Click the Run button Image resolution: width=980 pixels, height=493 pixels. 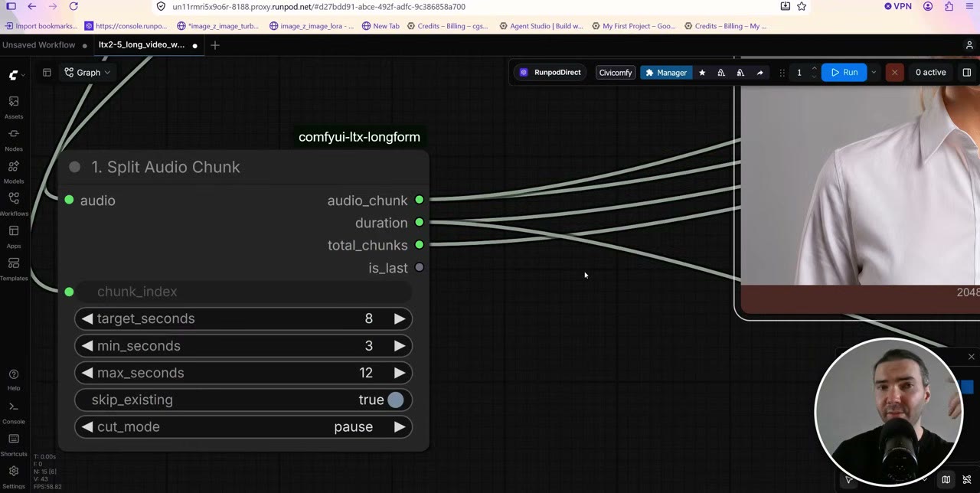click(844, 73)
